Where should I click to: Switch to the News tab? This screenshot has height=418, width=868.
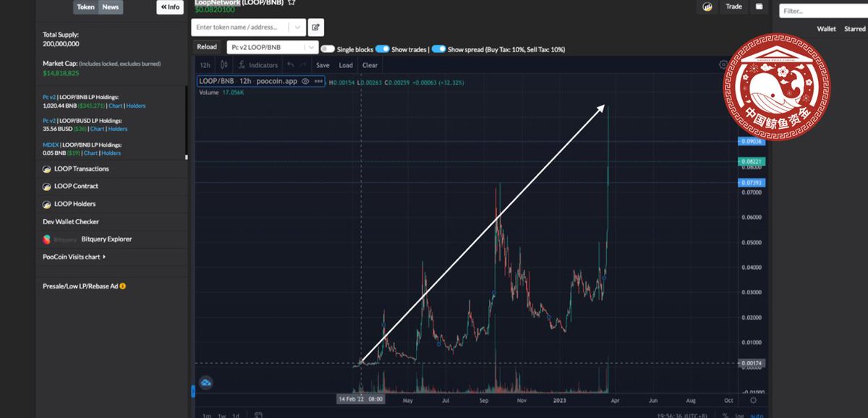pos(111,7)
